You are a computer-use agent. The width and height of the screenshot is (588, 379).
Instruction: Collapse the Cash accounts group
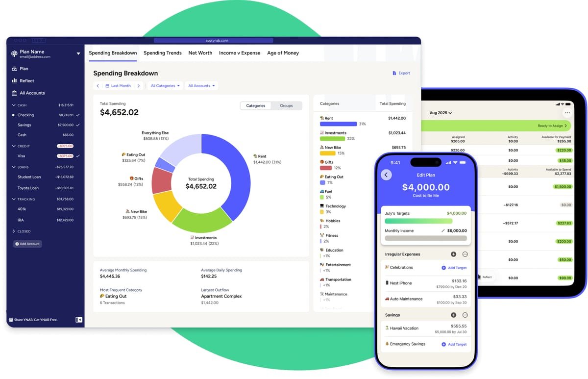click(x=14, y=105)
